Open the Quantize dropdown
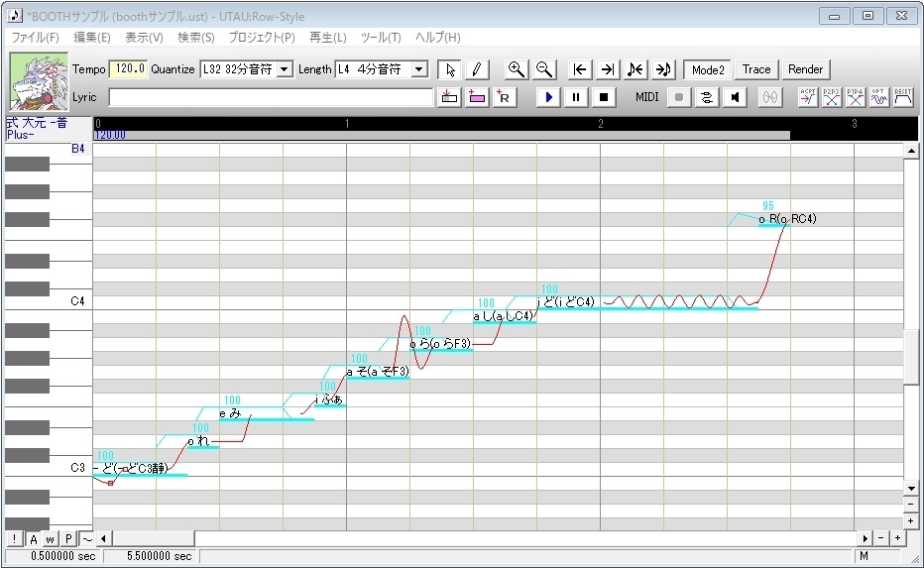 point(285,69)
